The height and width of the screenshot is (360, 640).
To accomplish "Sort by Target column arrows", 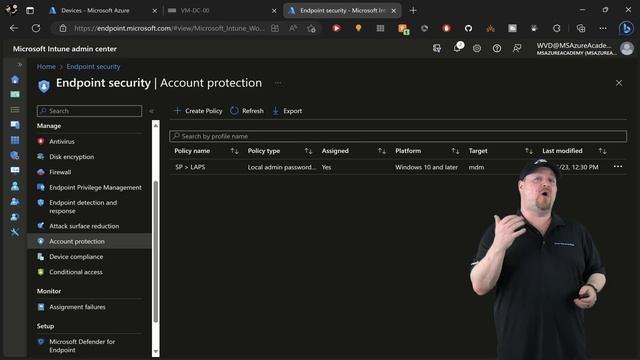I will click(x=529, y=151).
